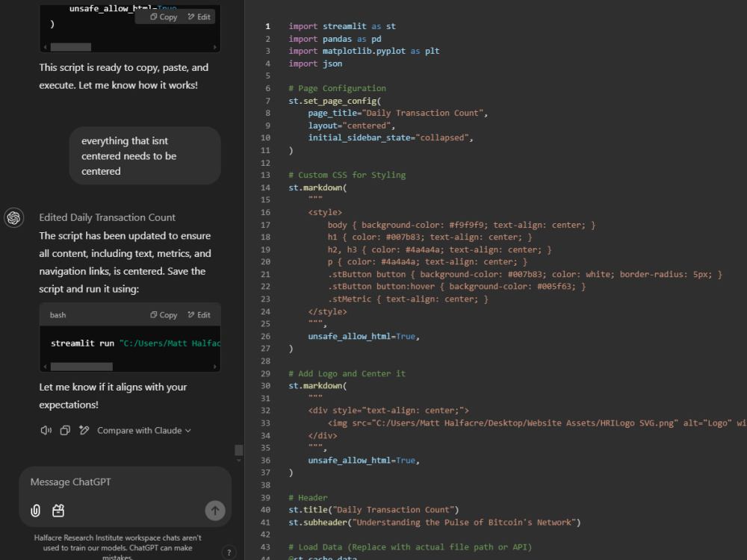The image size is (747, 560).
Task: Click the user message about centering
Action: point(145,156)
